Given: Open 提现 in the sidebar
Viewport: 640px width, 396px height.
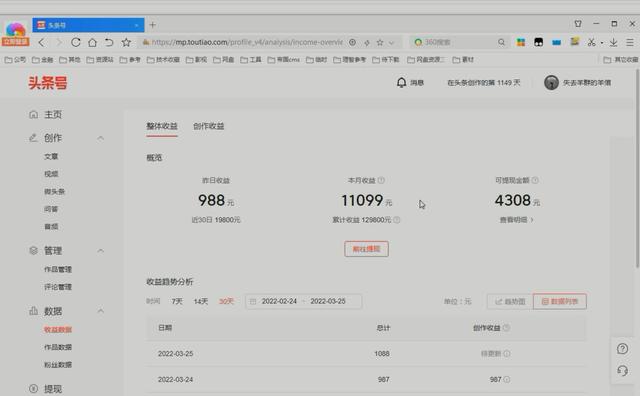Looking at the screenshot, I should pyautogui.click(x=53, y=389).
